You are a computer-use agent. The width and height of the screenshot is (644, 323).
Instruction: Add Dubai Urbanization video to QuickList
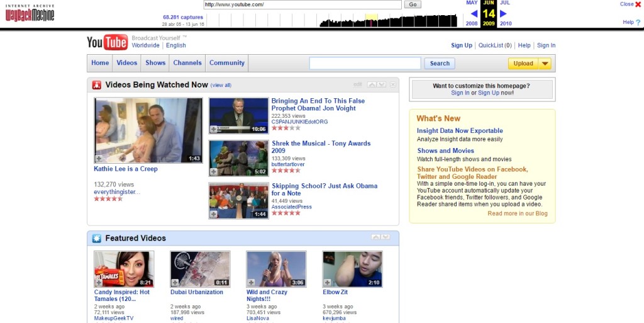(x=175, y=282)
